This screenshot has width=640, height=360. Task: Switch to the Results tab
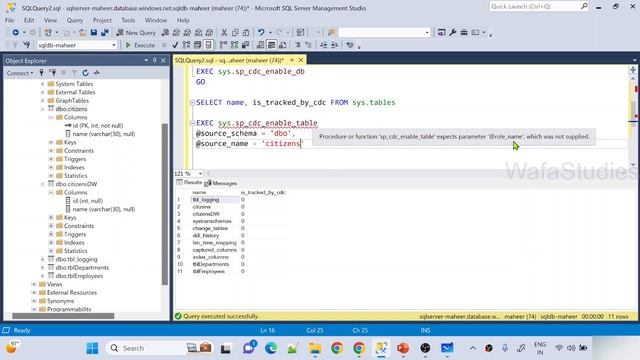[x=189, y=183]
